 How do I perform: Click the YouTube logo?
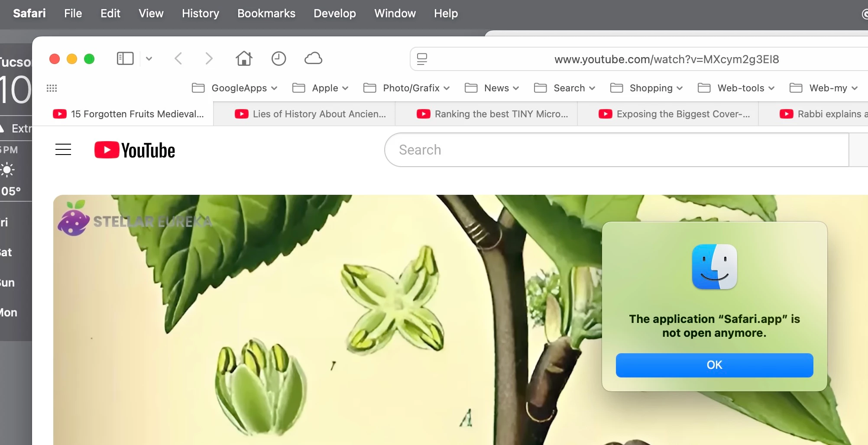(x=135, y=150)
